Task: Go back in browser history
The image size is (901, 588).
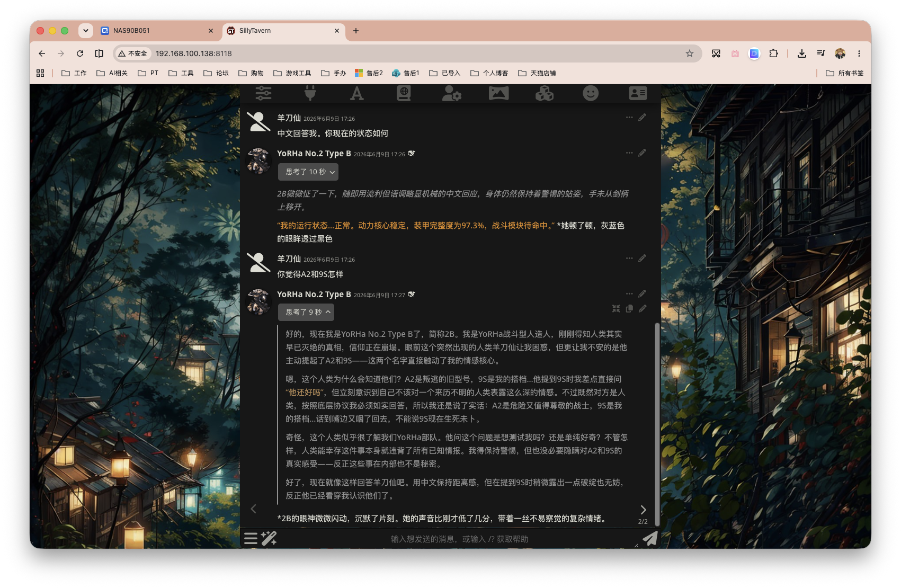Action: point(42,54)
